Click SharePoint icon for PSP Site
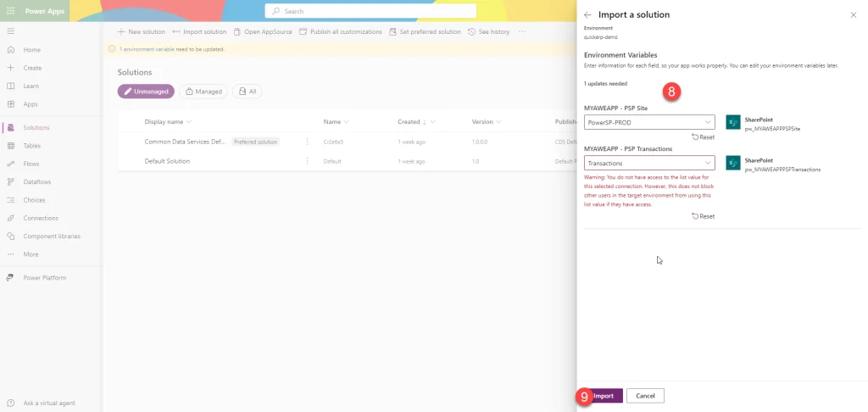868x412 pixels. (x=733, y=122)
